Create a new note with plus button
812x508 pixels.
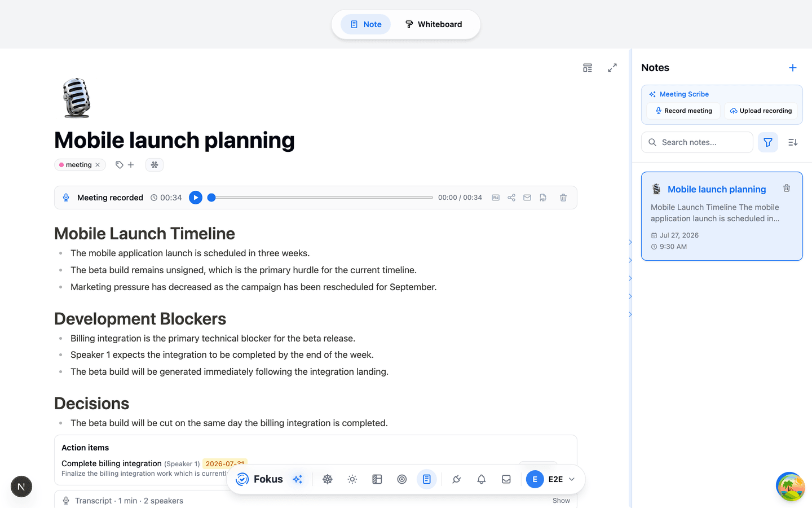(x=793, y=68)
